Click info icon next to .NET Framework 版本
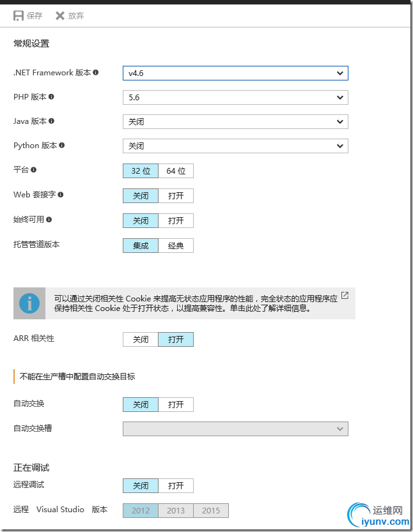Image resolution: width=413 pixels, height=532 pixels. (x=96, y=72)
